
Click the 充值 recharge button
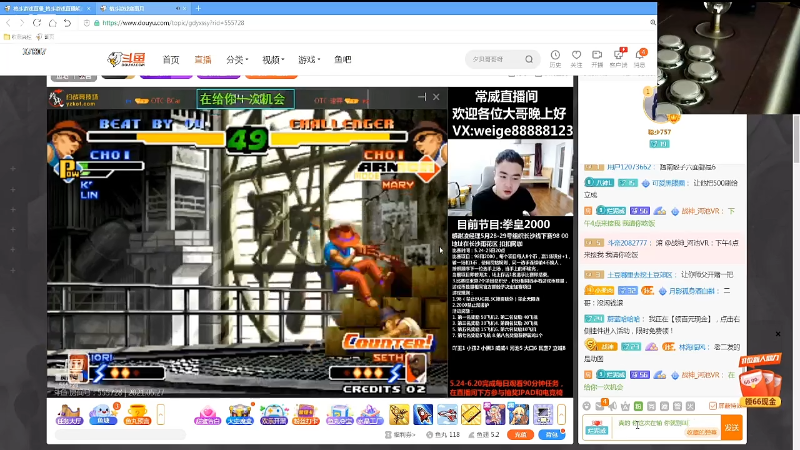tap(520, 435)
